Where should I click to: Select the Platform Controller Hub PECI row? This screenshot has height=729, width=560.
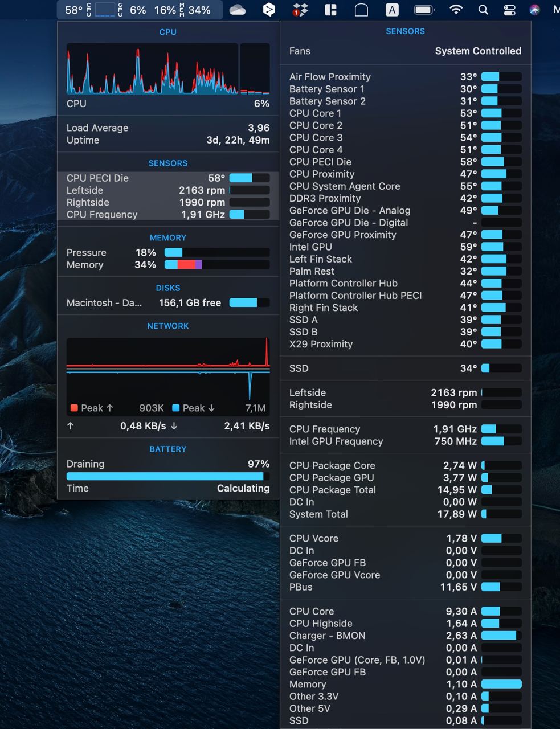405,296
